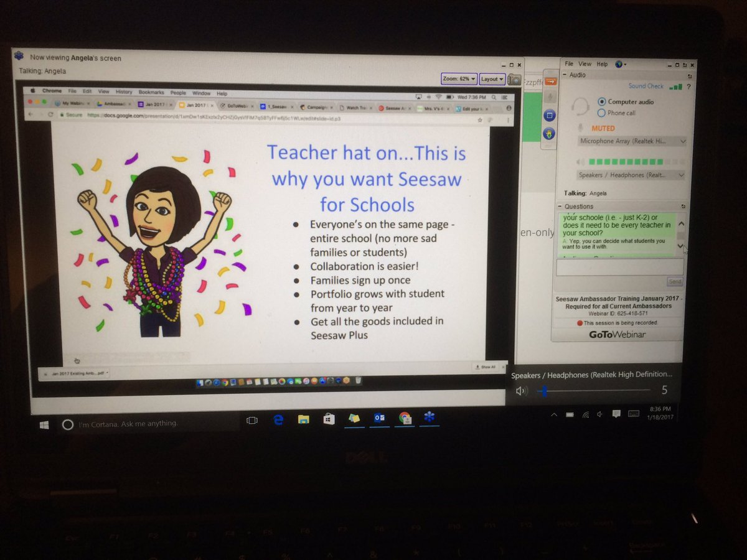747x560 pixels.
Task: Open GoToWebinar Help menu
Action: tap(602, 64)
